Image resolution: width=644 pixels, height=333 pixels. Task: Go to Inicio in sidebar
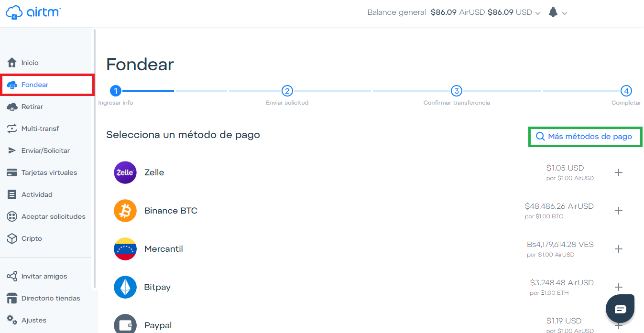tap(30, 63)
